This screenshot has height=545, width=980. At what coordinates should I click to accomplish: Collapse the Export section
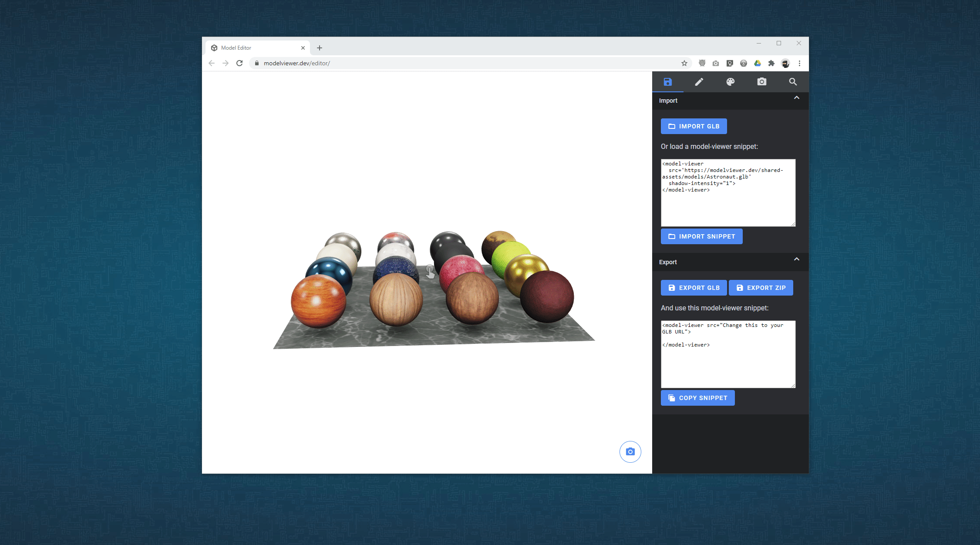pos(796,259)
